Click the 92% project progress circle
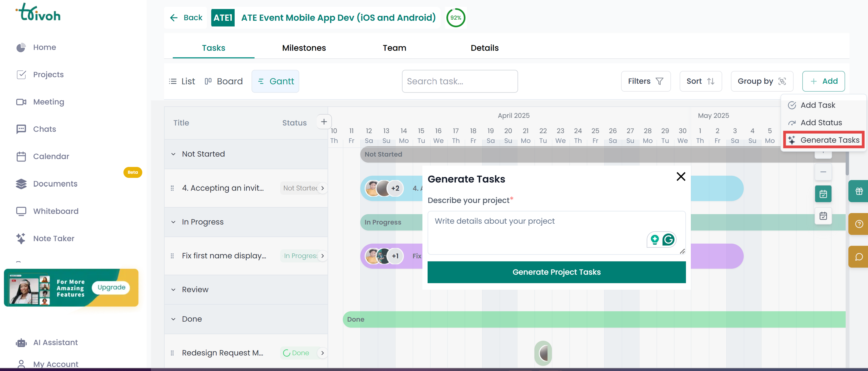Viewport: 868px width, 371px height. click(456, 17)
